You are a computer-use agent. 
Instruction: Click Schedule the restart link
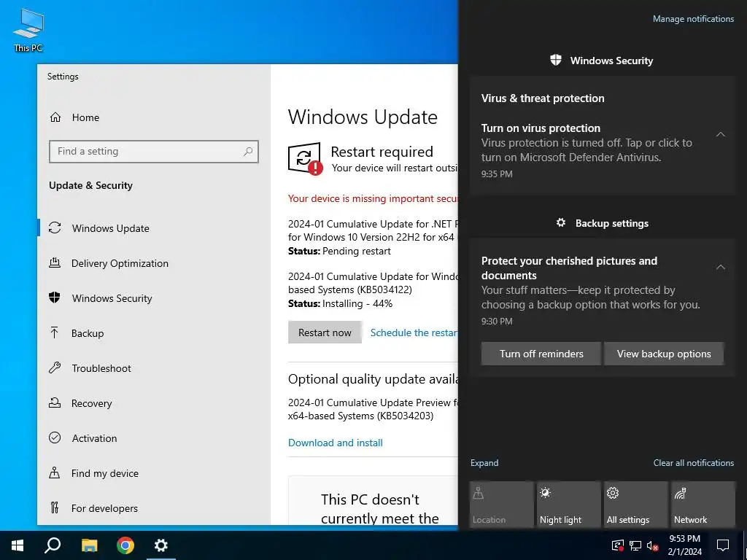point(414,332)
